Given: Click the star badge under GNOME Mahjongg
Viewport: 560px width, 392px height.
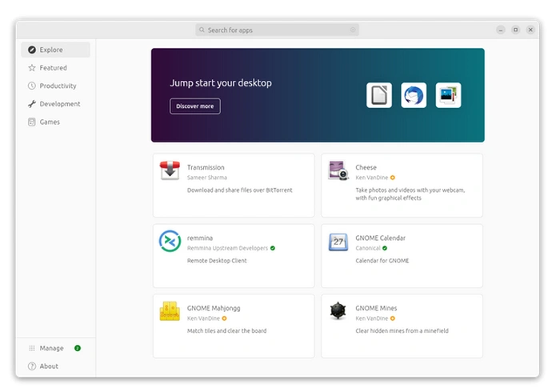Looking at the screenshot, I should [x=224, y=318].
